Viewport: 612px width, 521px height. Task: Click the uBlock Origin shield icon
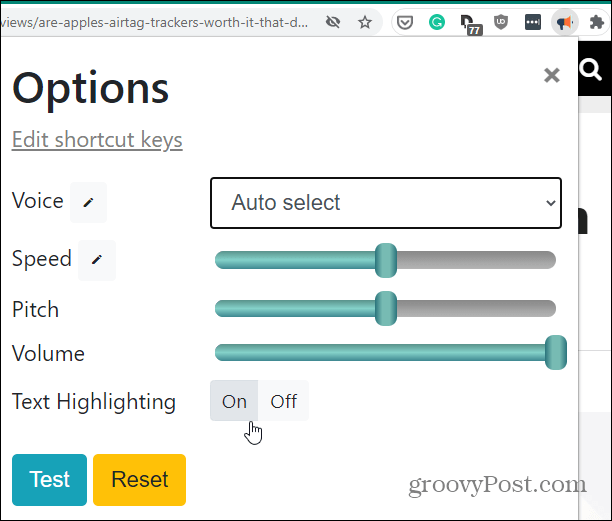(501, 22)
